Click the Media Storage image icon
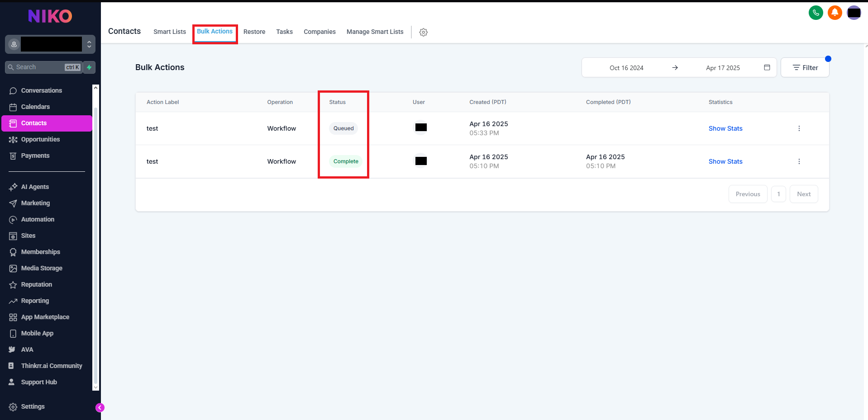The width and height of the screenshot is (868, 420). click(13, 269)
